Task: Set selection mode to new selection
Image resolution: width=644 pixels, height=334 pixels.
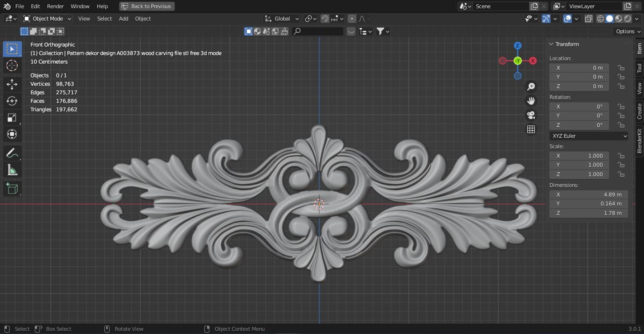Action: pos(24,31)
